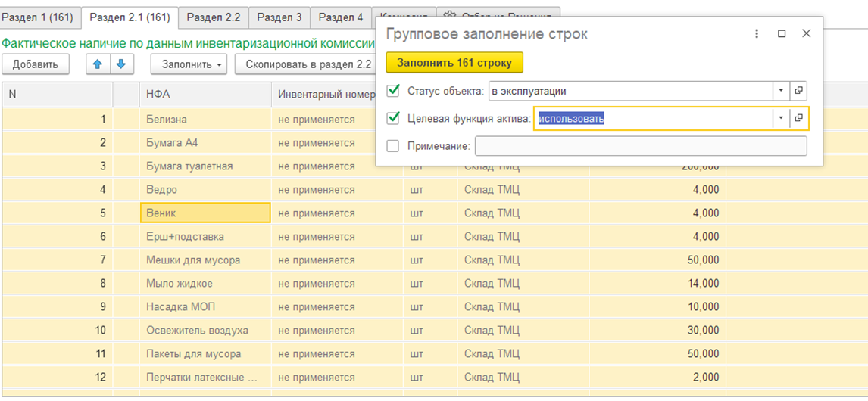Maximize the Групповое заполнение строк dialog
This screenshot has height=401, width=868.
point(782,34)
